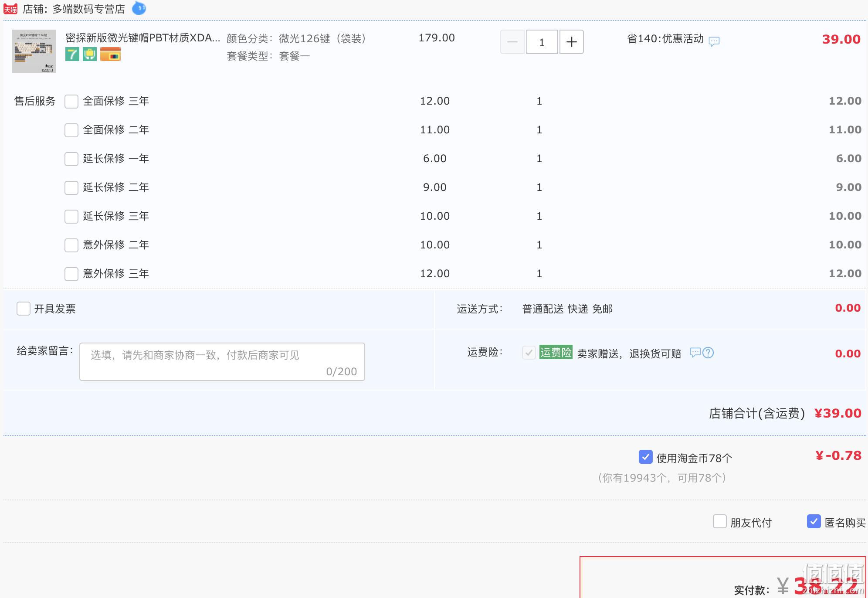The height and width of the screenshot is (598, 868).
Task: Open the chat bubble icon beside 运费险 text
Action: [695, 352]
